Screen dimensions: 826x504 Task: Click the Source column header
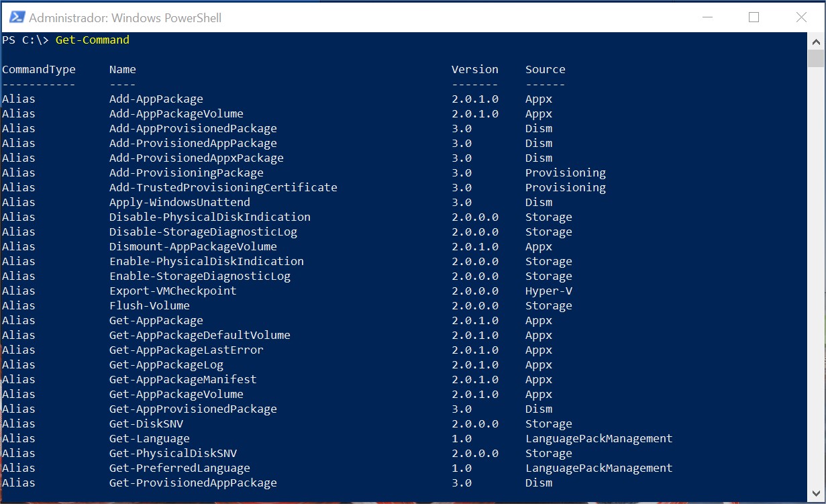coord(546,70)
